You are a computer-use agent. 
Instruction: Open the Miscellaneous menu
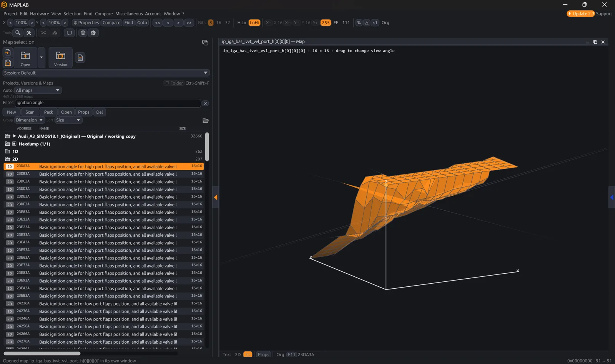[129, 13]
